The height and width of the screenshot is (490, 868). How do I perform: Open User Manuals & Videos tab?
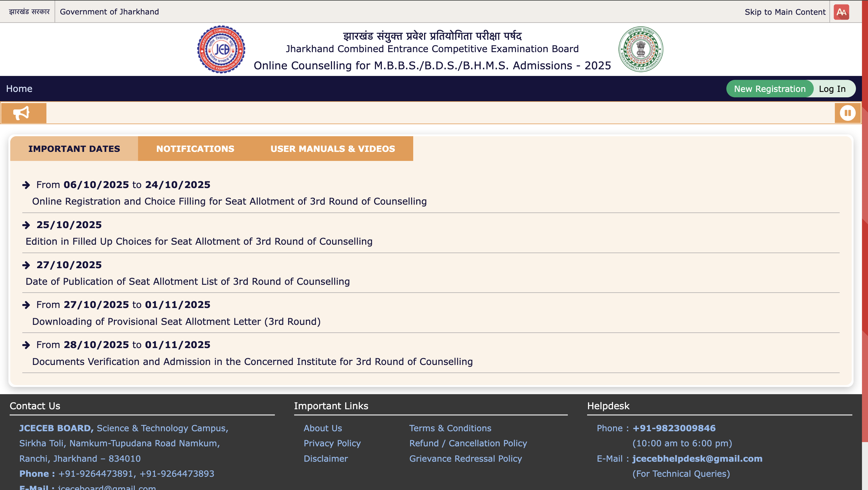[332, 149]
